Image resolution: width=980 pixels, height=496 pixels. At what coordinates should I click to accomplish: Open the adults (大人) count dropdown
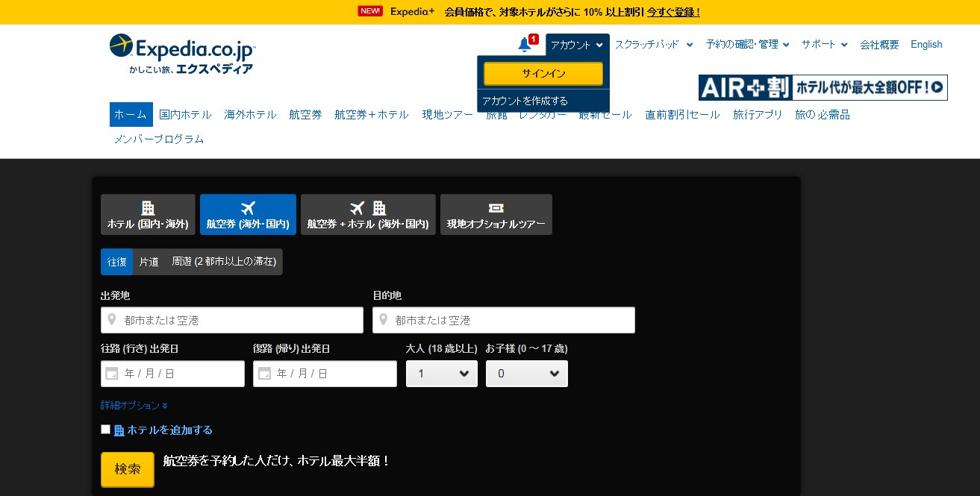pos(442,374)
